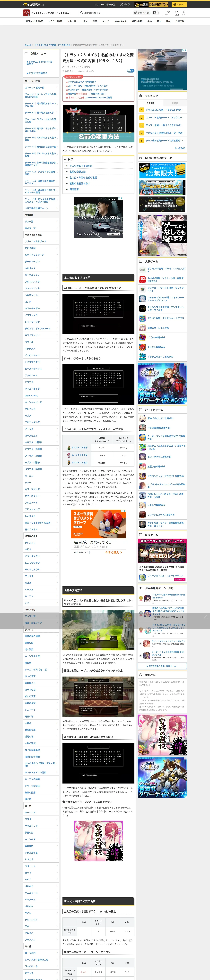
Task: Follow 主人公のおすすめ名前 table of contents link
Action: (x=81, y=166)
